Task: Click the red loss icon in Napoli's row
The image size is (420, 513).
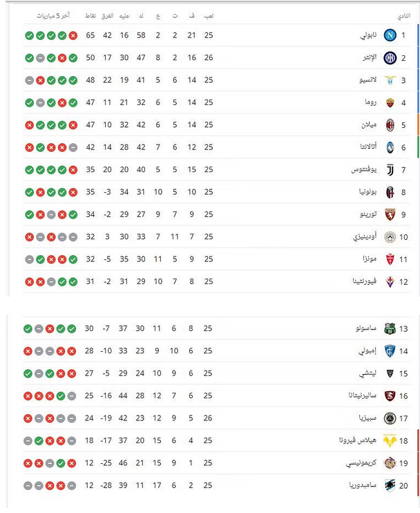Action: (73, 35)
